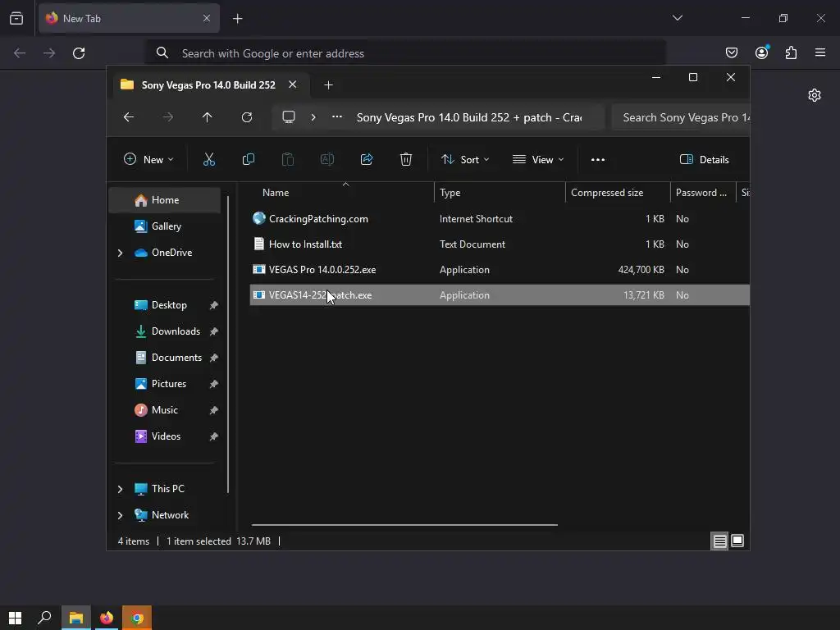Click the Cut scissors icon in Explorer toolbar
Viewport: 840px width, 630px height.
pos(209,160)
